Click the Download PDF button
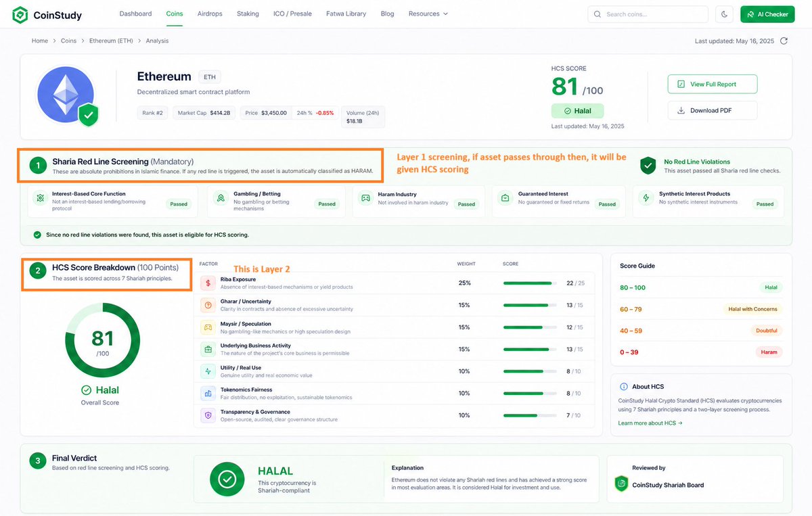 (713, 110)
